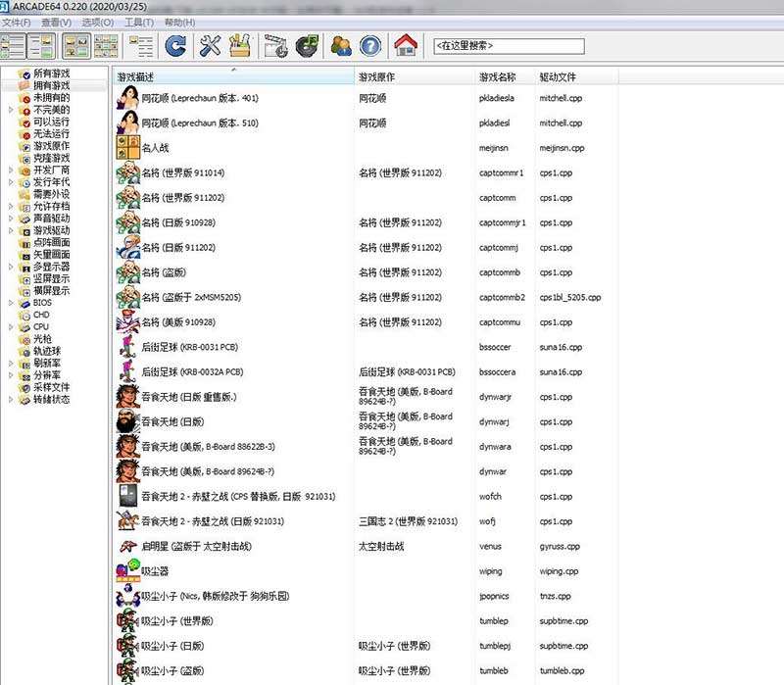Click the icon beside 吸尘小子 (世界版)
Viewport: 784px width, 685px height.
click(128, 620)
